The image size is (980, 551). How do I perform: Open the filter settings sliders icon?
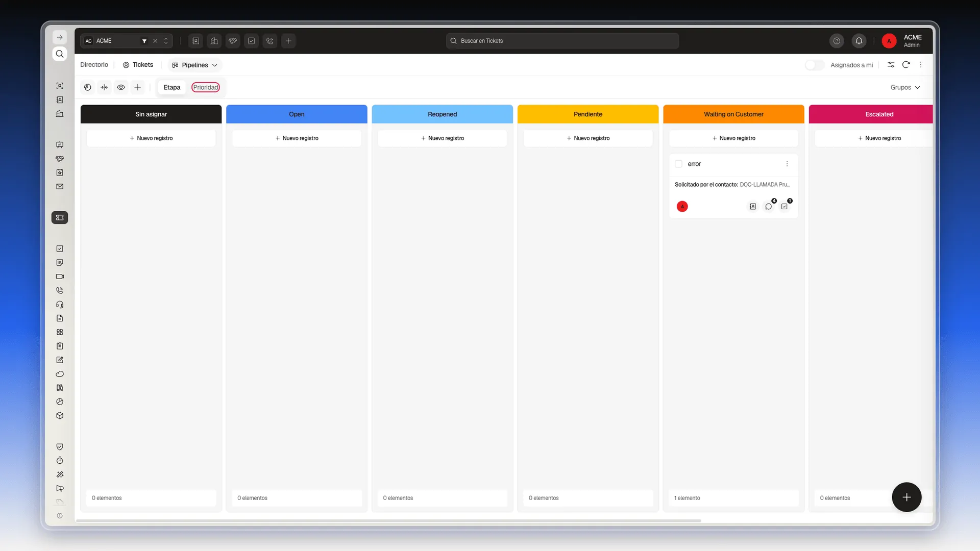click(x=891, y=65)
